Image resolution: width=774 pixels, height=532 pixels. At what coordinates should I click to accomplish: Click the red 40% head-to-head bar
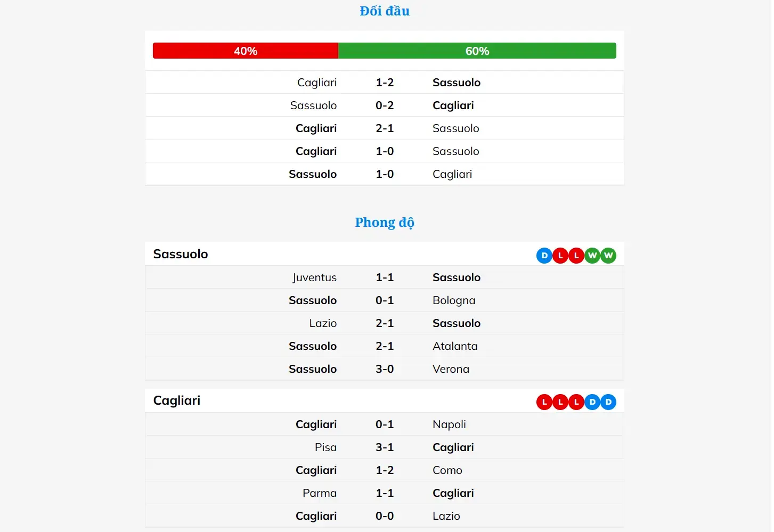coord(246,51)
